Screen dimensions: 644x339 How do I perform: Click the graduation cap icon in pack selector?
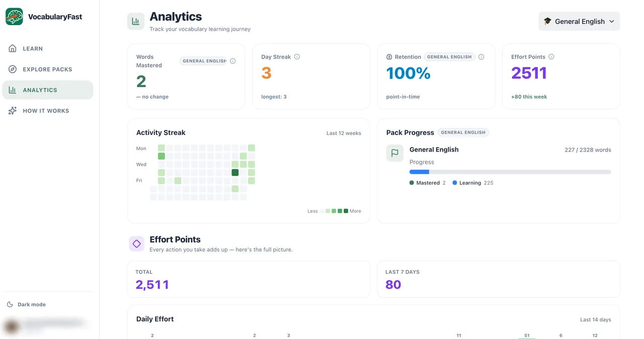click(547, 22)
